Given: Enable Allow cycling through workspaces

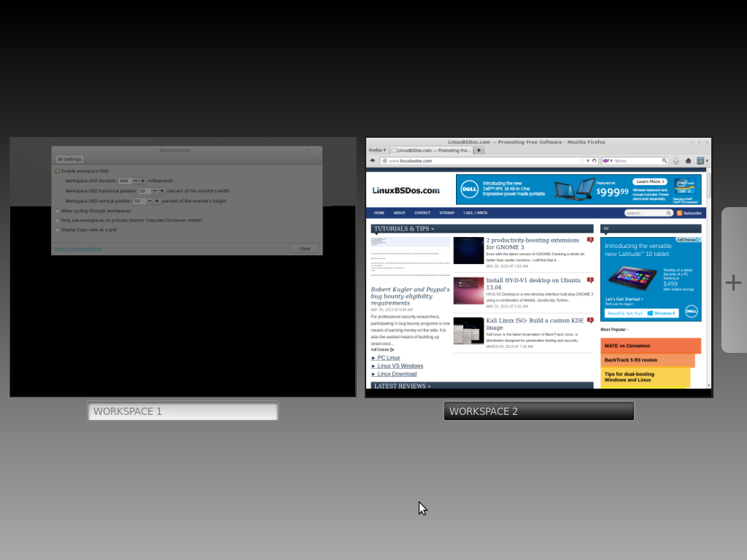Looking at the screenshot, I should coord(58,211).
